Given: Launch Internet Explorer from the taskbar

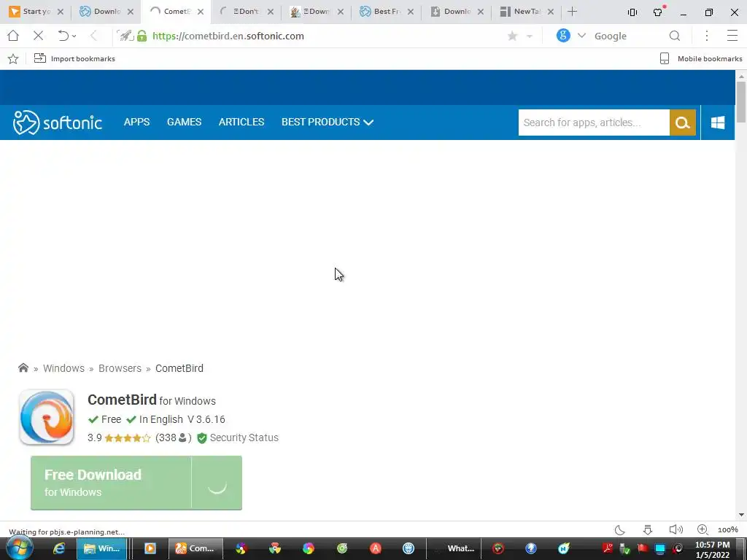Looking at the screenshot, I should [59, 548].
